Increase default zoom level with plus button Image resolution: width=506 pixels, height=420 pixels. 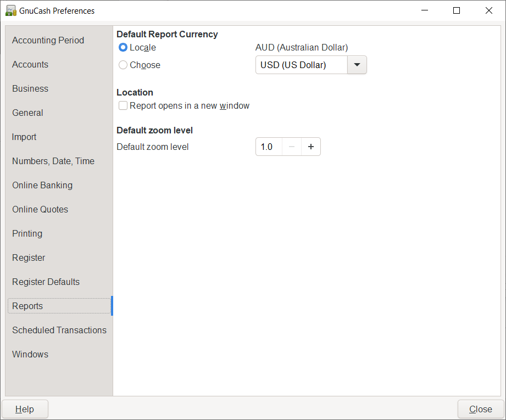point(311,147)
